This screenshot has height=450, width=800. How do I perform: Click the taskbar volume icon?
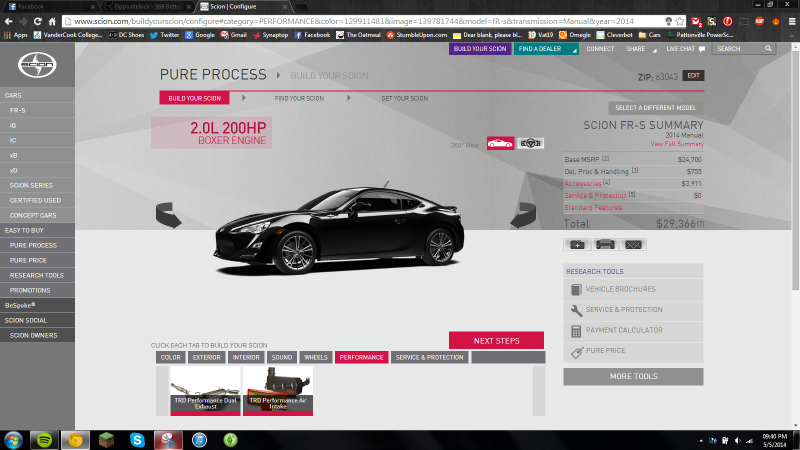(737, 440)
